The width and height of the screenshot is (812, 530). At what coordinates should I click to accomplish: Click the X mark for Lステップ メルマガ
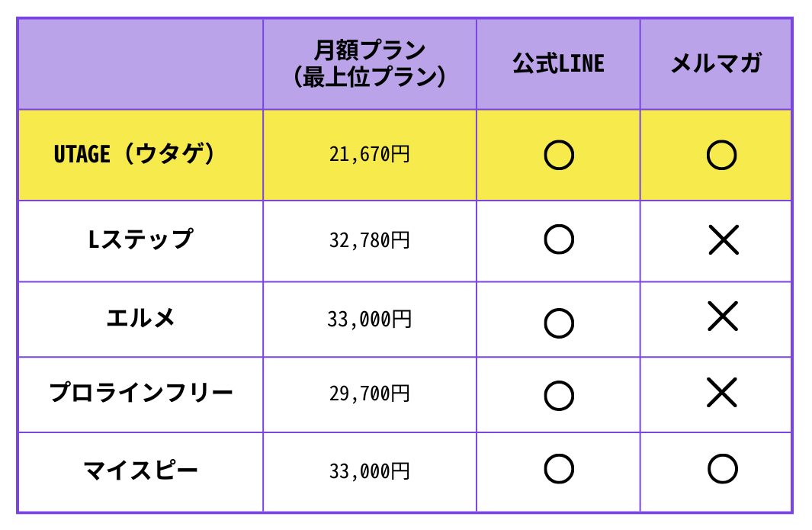click(x=724, y=240)
